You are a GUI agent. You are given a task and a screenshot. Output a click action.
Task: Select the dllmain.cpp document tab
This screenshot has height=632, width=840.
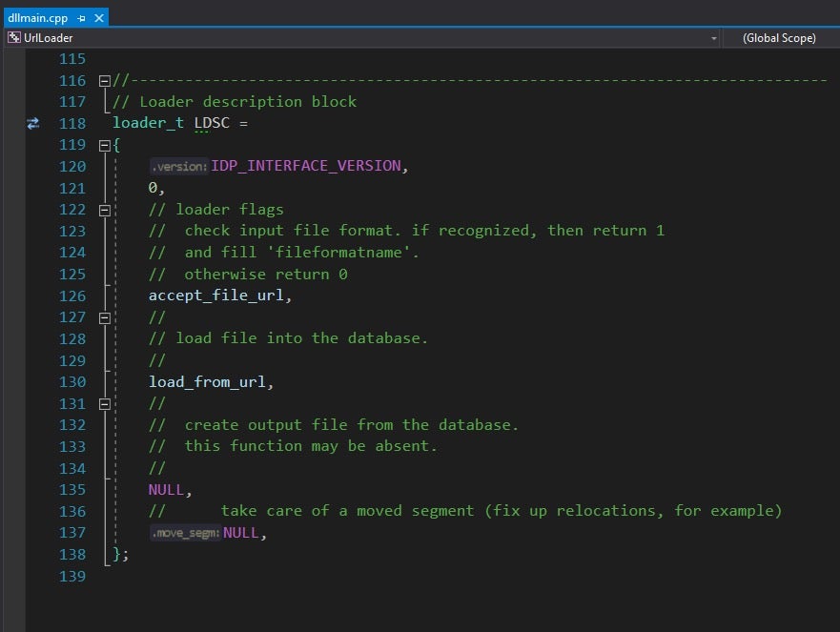point(38,18)
